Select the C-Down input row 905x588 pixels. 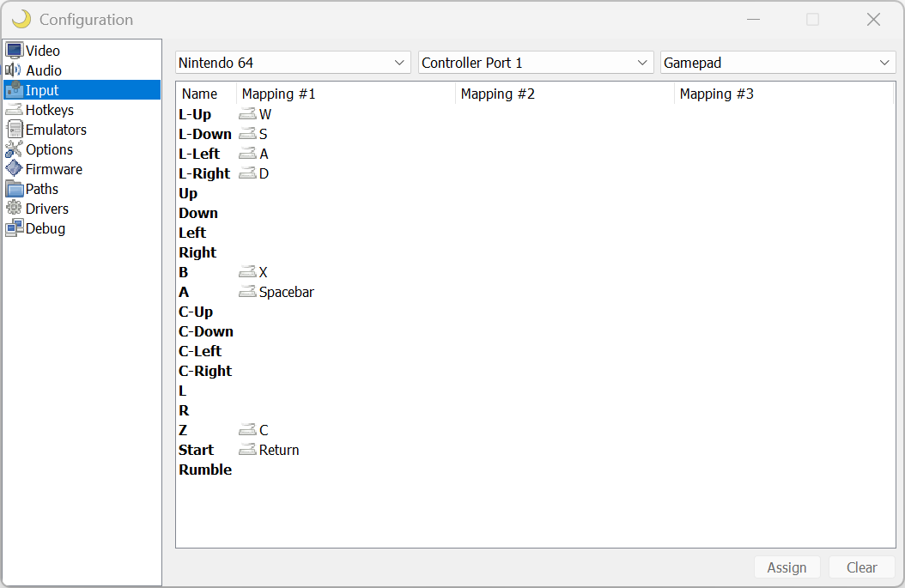click(535, 331)
